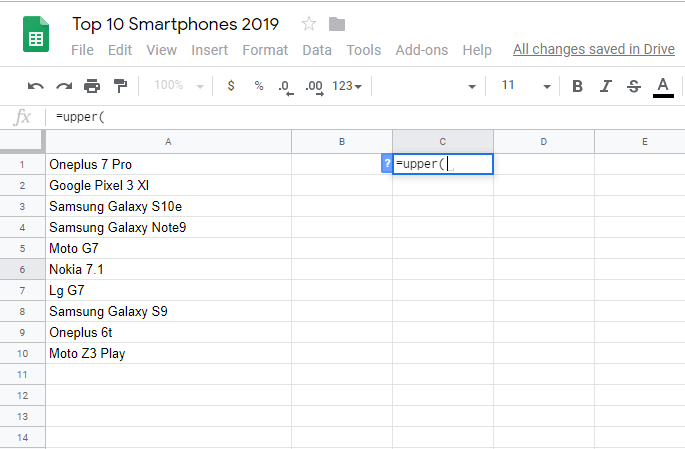
Task: Open the 100% zoom dropdown
Action: (x=178, y=85)
